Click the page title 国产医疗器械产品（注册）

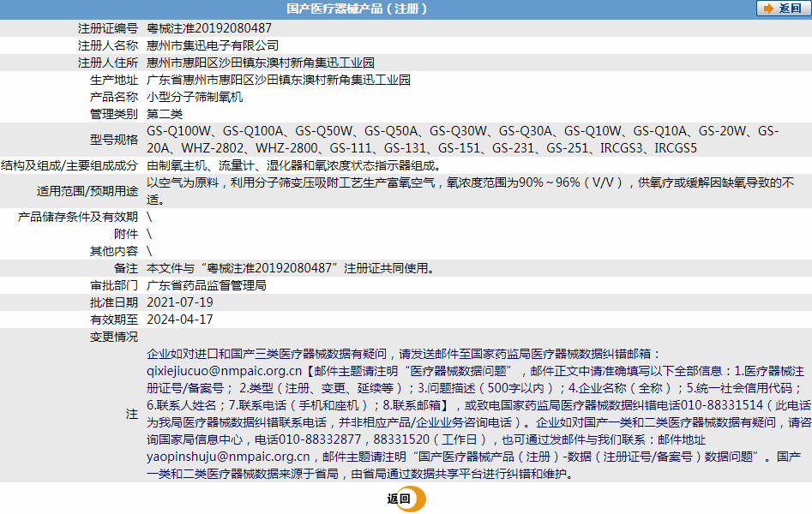coord(358,9)
